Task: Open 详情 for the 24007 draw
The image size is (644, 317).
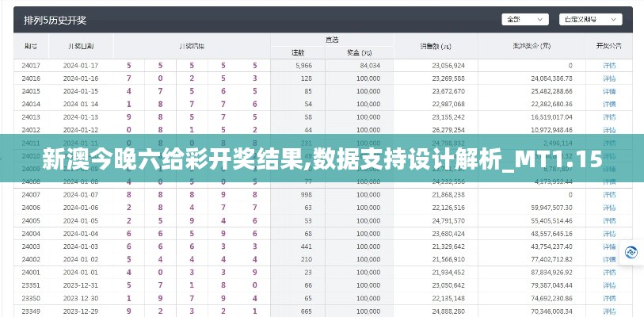Action: tap(608, 194)
